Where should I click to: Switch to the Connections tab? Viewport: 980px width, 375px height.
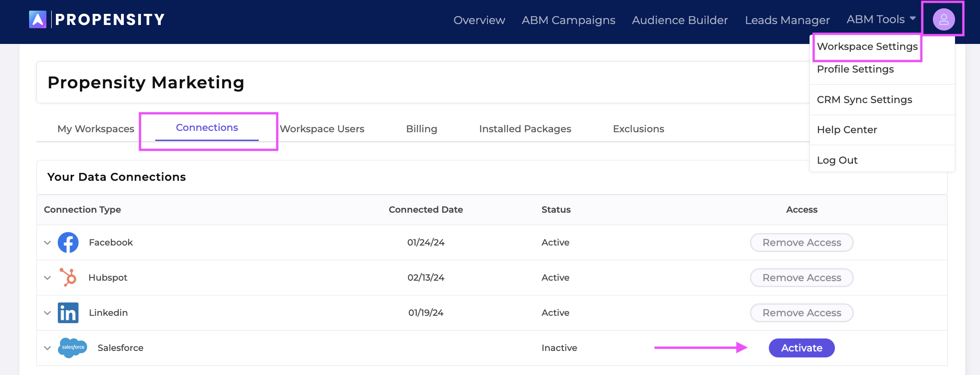coord(207,128)
